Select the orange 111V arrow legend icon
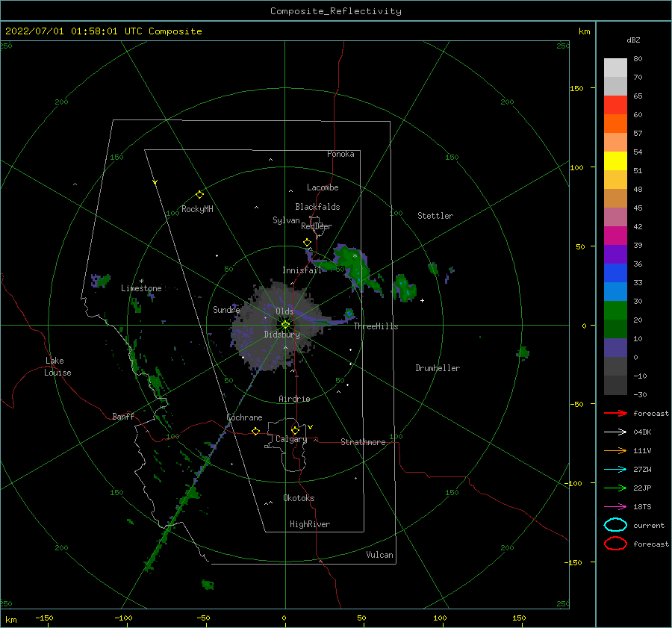This screenshot has height=628, width=672. 615,450
